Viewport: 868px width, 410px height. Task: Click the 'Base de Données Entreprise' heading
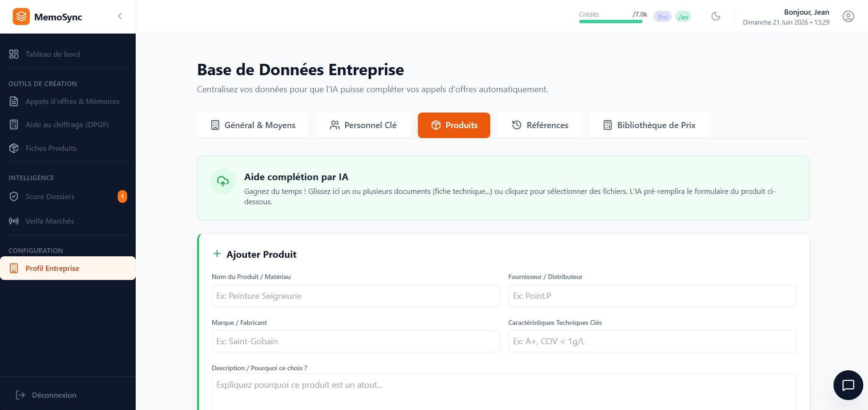(301, 70)
